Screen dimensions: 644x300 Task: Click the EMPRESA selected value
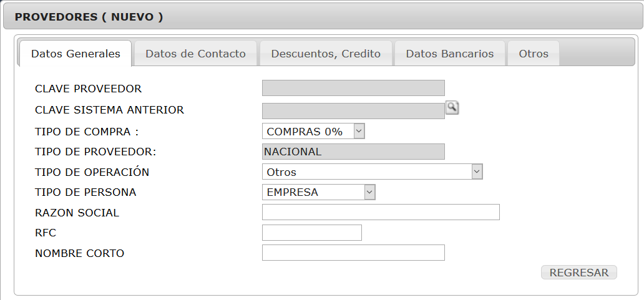(293, 192)
